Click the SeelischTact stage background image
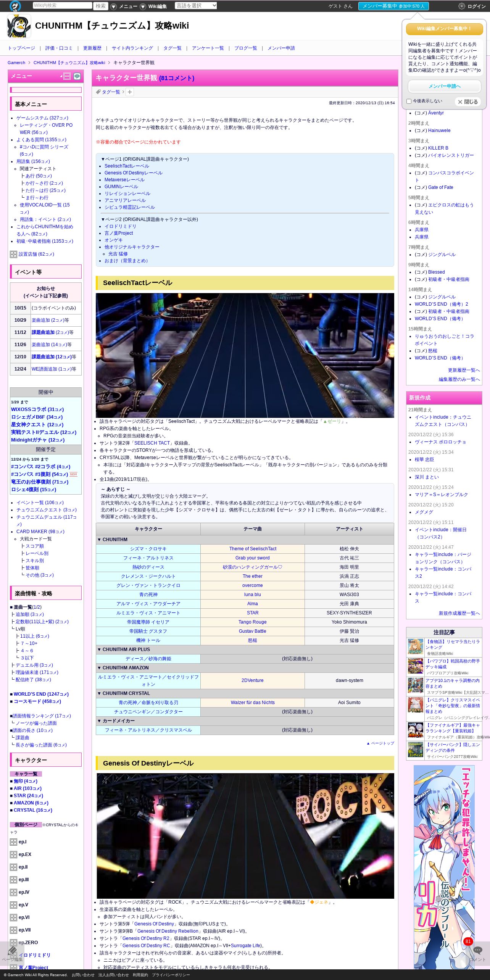 coord(245,355)
